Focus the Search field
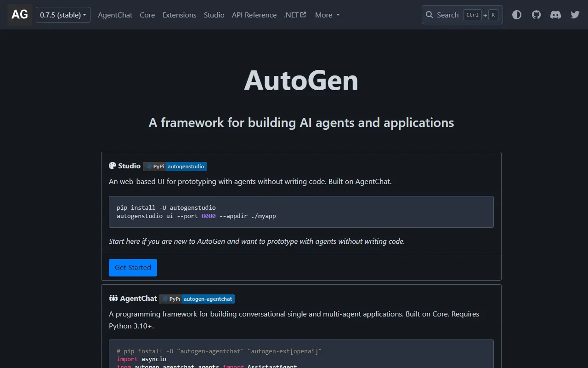The image size is (588, 368). 462,15
